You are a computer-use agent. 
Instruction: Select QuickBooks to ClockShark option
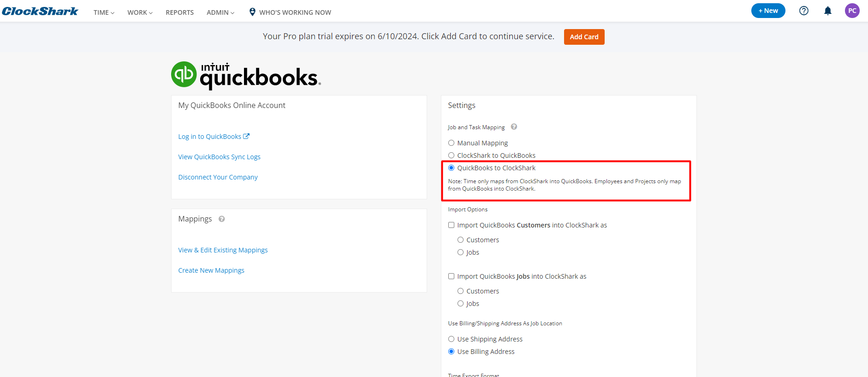coord(451,168)
